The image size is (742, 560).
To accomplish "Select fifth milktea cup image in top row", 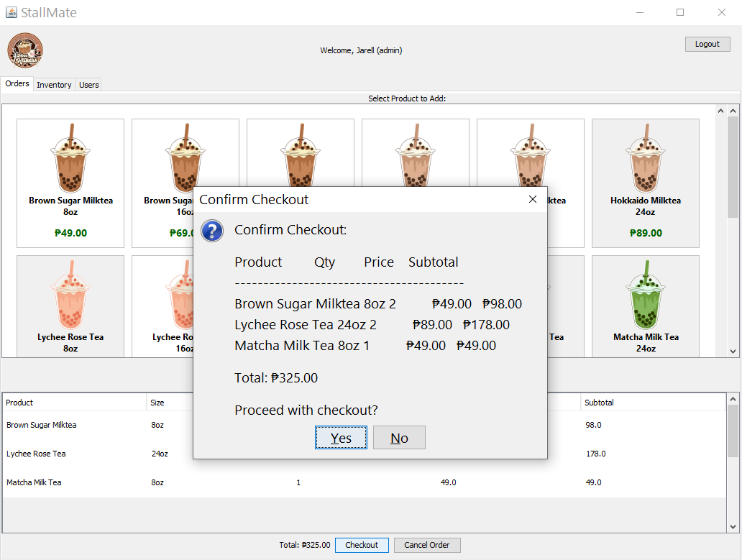I will click(531, 155).
